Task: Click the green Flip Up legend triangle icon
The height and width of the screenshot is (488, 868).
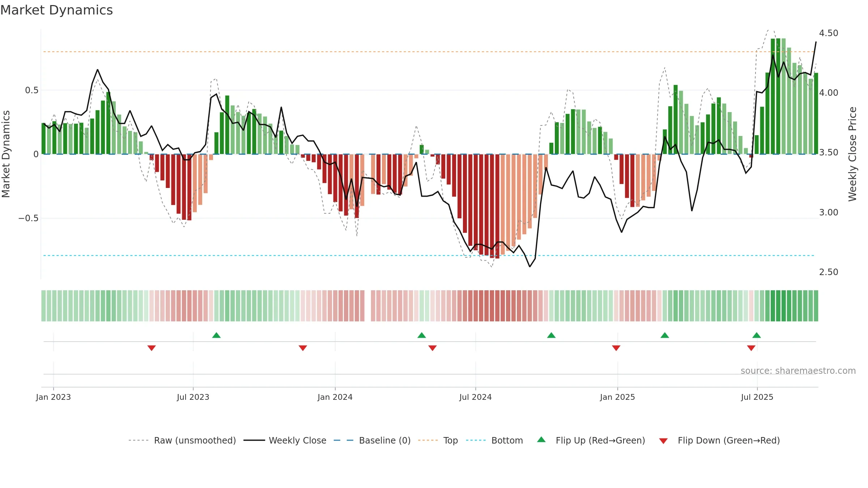Action: (x=541, y=440)
